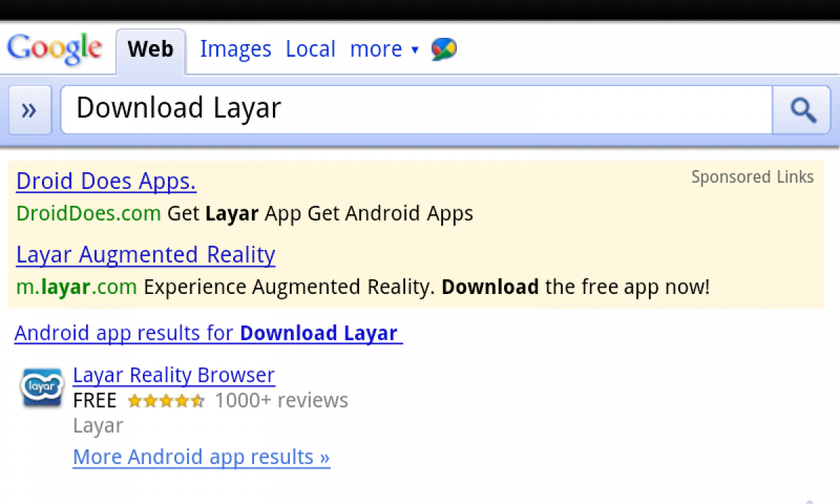
Task: Open the Layar app icon thumbnail
Action: (42, 387)
